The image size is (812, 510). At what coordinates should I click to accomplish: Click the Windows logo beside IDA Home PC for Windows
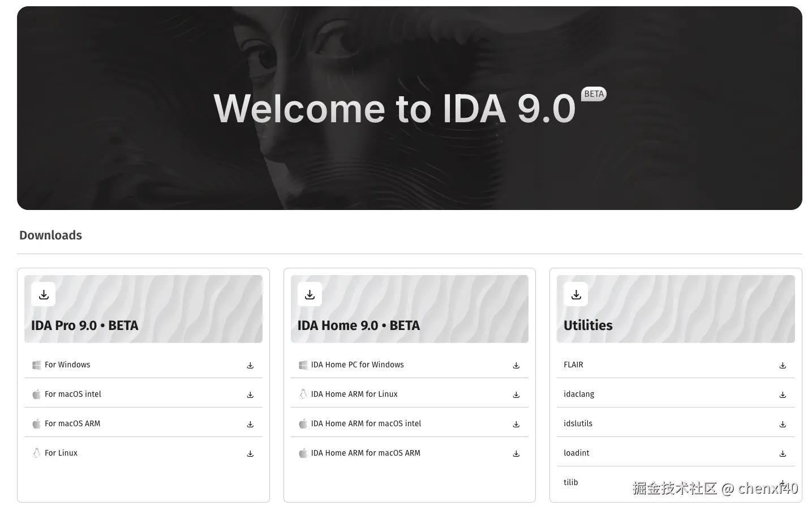tap(303, 365)
